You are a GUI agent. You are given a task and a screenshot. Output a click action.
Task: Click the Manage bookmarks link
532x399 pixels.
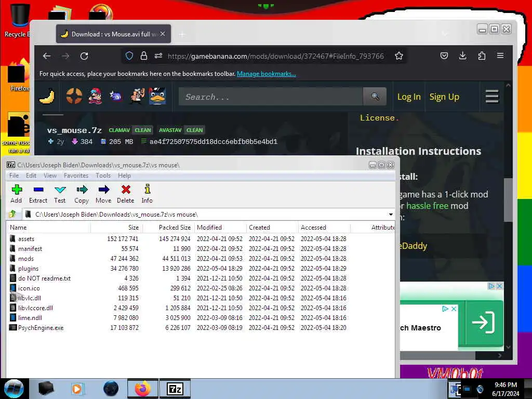coord(267,74)
